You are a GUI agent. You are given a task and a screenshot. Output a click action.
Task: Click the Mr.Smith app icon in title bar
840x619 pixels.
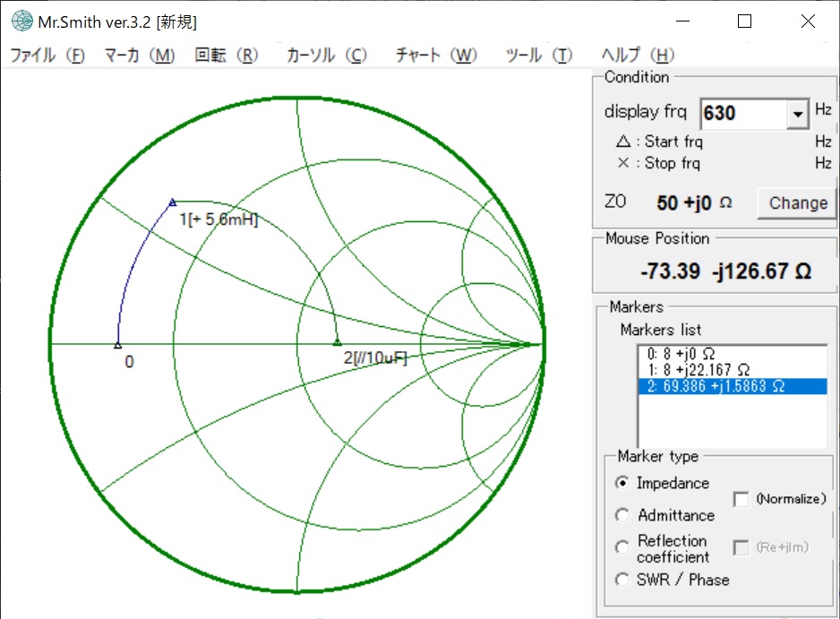point(19,21)
